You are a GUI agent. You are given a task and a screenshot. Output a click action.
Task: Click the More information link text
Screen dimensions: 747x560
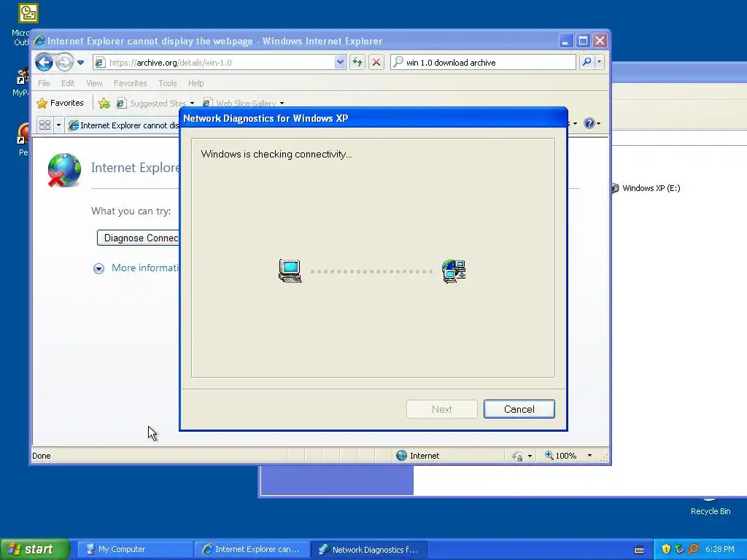pos(145,268)
